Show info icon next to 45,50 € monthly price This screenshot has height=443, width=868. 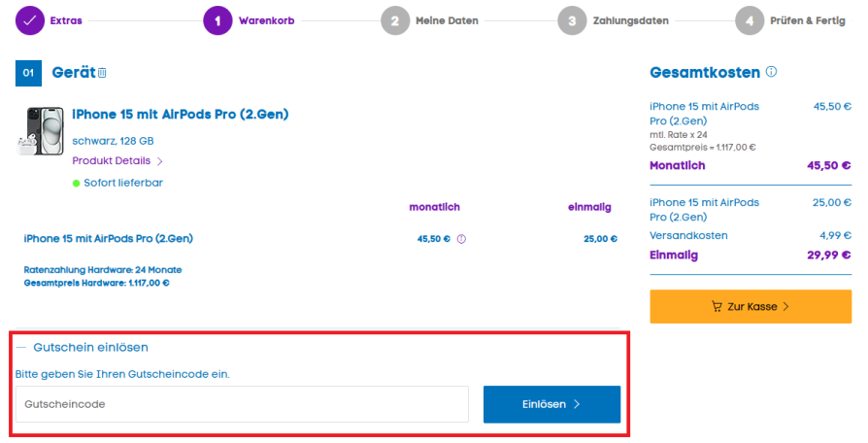pyautogui.click(x=461, y=239)
